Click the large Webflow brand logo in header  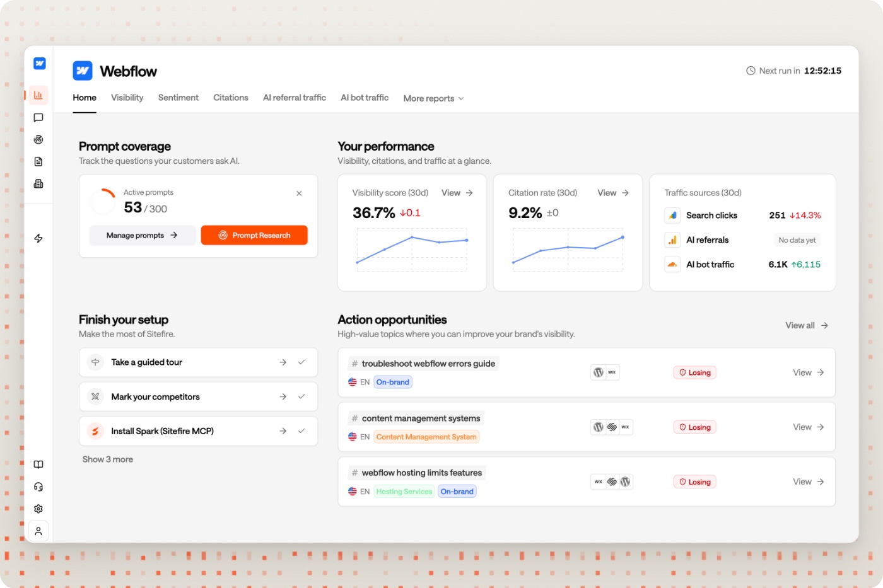coord(83,71)
